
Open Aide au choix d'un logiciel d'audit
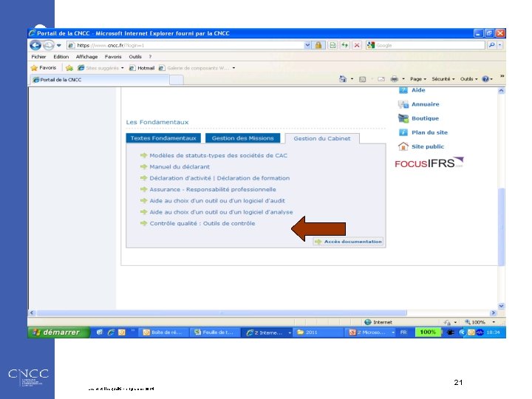(x=217, y=200)
